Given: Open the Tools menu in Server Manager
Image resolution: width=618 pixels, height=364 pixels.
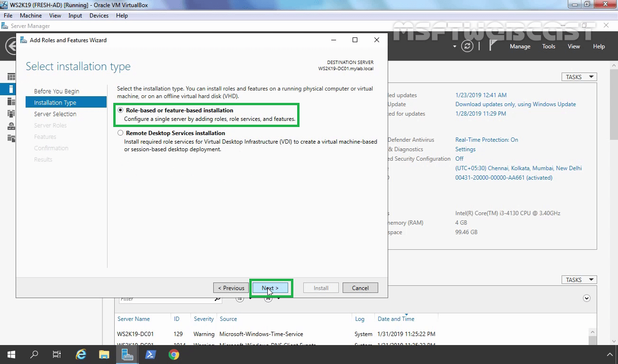Looking at the screenshot, I should (548, 46).
